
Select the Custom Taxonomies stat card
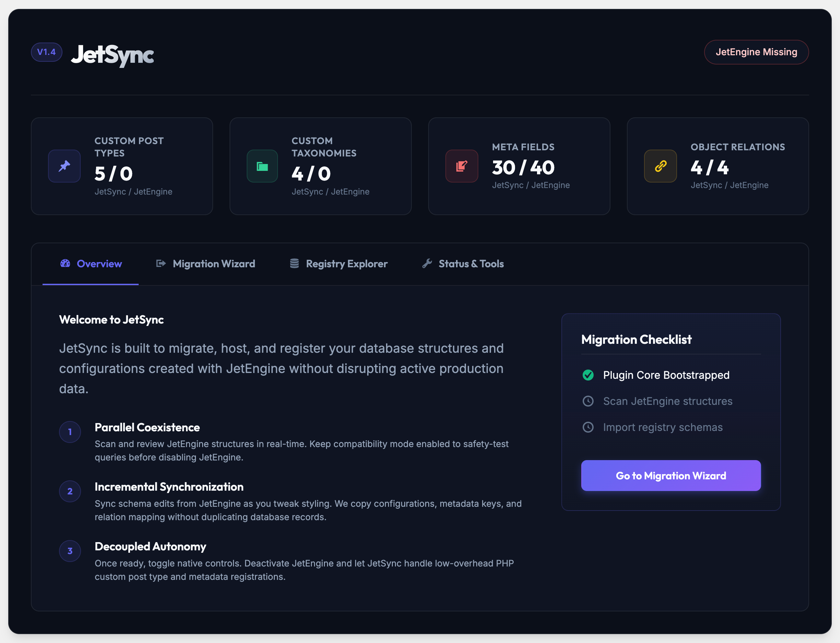[x=320, y=166]
